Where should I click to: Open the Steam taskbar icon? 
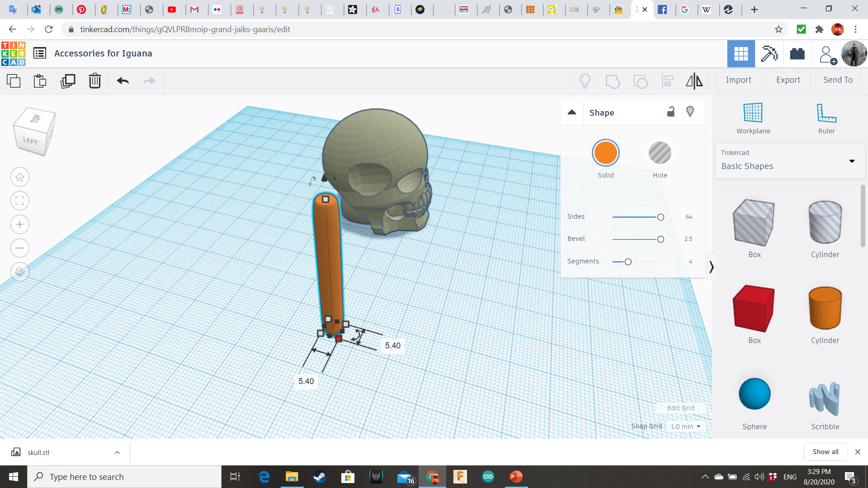320,477
